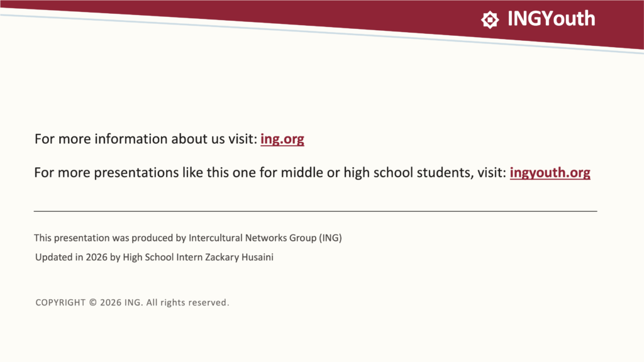
Task: Open the ing.org link
Action: (x=282, y=139)
